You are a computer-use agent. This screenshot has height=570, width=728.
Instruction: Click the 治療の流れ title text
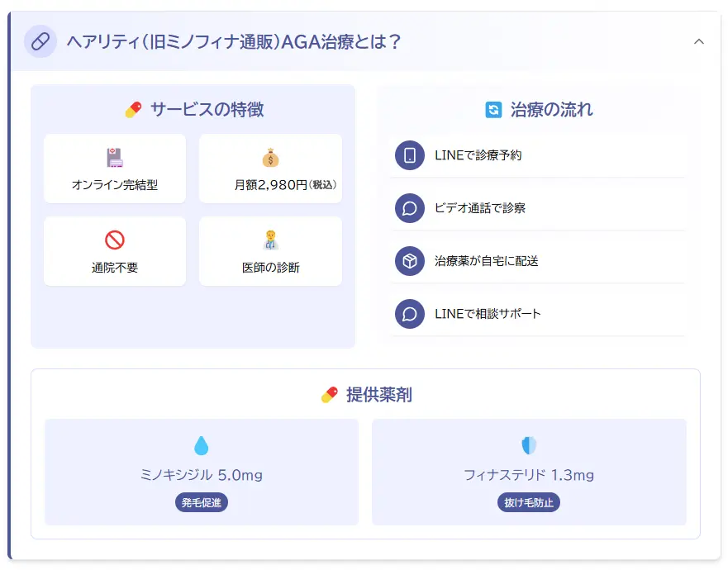[x=551, y=110]
